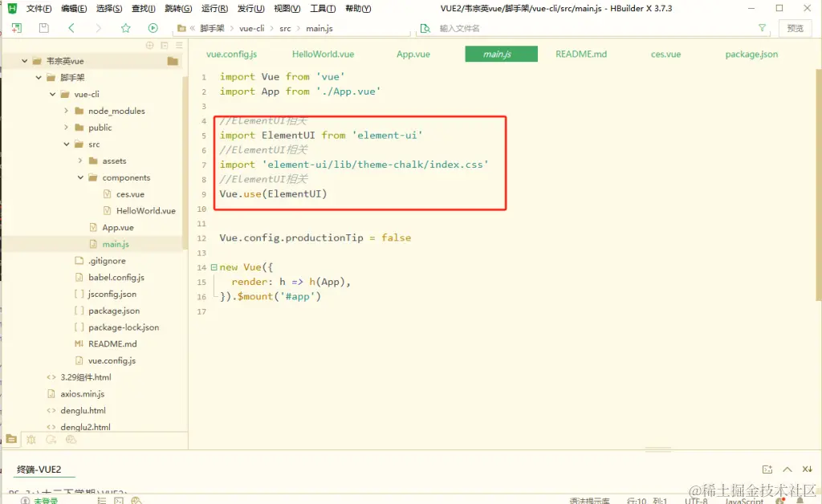Click vue-cli in the breadcrumb
This screenshot has width=822, height=504.
pyautogui.click(x=251, y=28)
